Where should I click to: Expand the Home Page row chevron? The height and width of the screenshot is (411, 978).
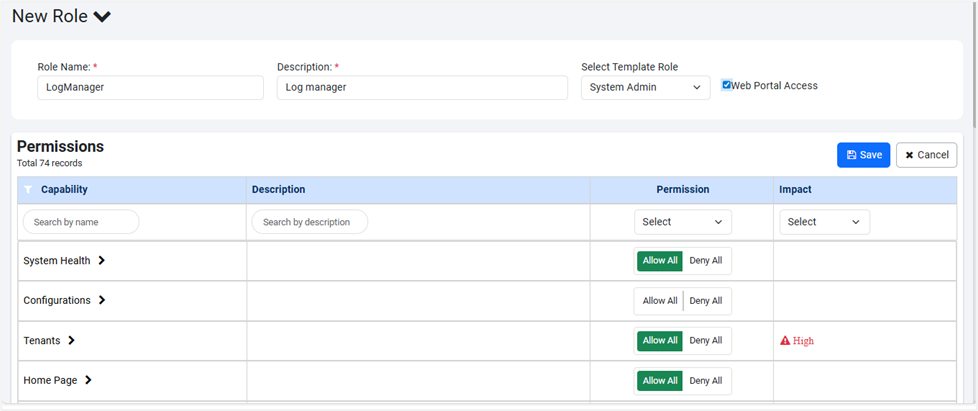(x=89, y=381)
